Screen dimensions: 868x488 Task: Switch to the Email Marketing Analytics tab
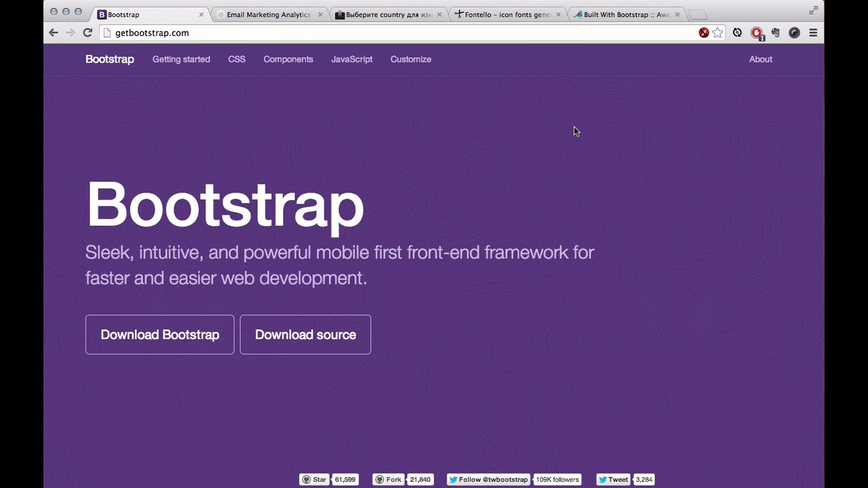pos(269,14)
